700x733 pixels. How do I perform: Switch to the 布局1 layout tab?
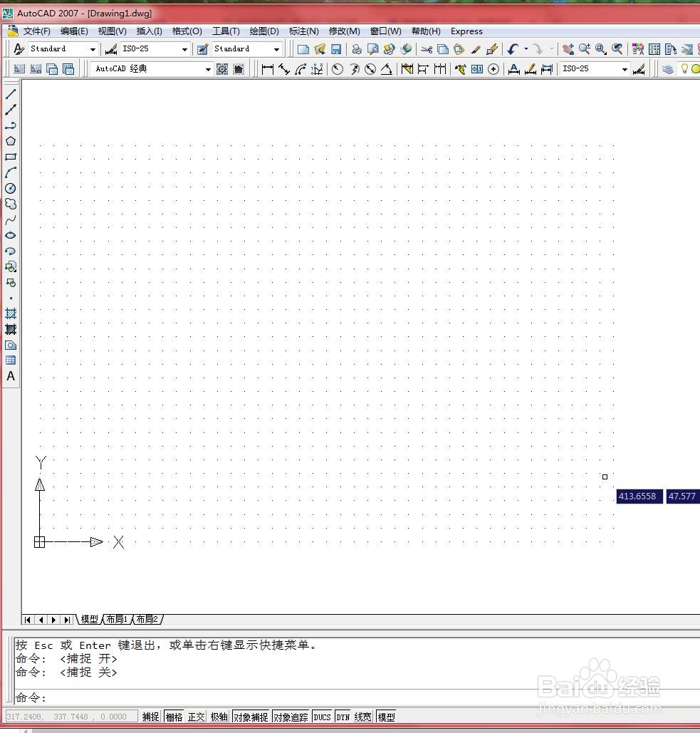[x=117, y=620]
